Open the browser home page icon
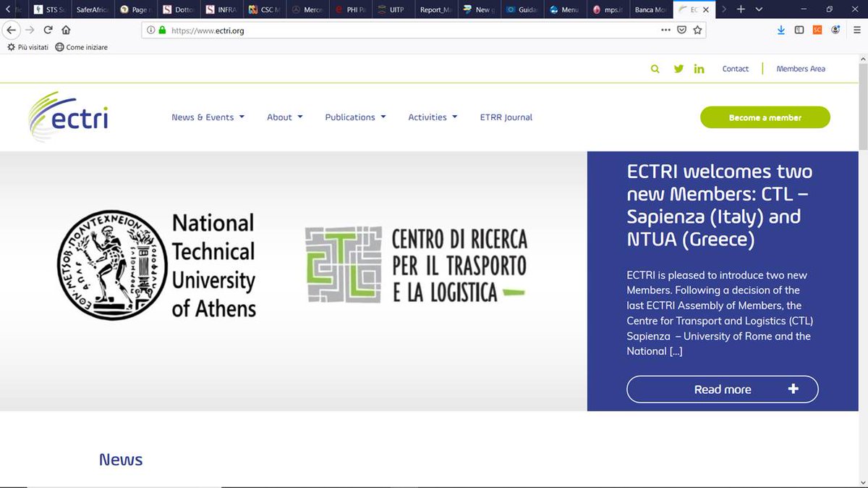The height and width of the screenshot is (488, 868). coord(66,30)
